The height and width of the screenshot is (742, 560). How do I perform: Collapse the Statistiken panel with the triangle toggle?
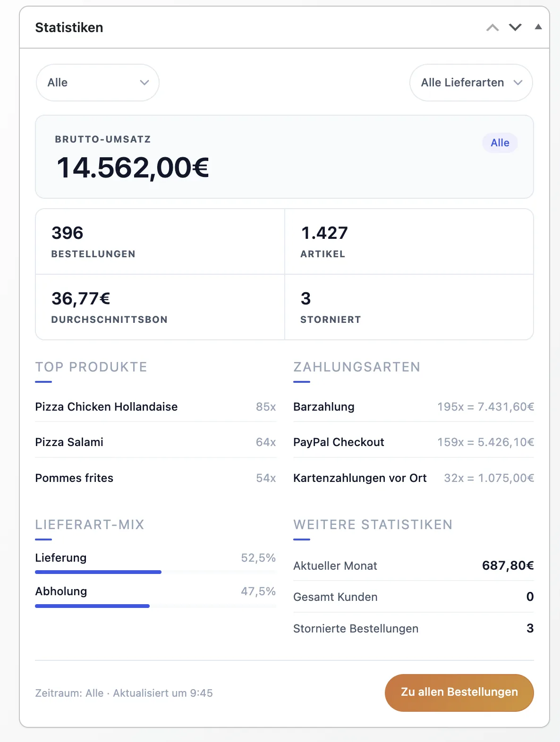[538, 27]
